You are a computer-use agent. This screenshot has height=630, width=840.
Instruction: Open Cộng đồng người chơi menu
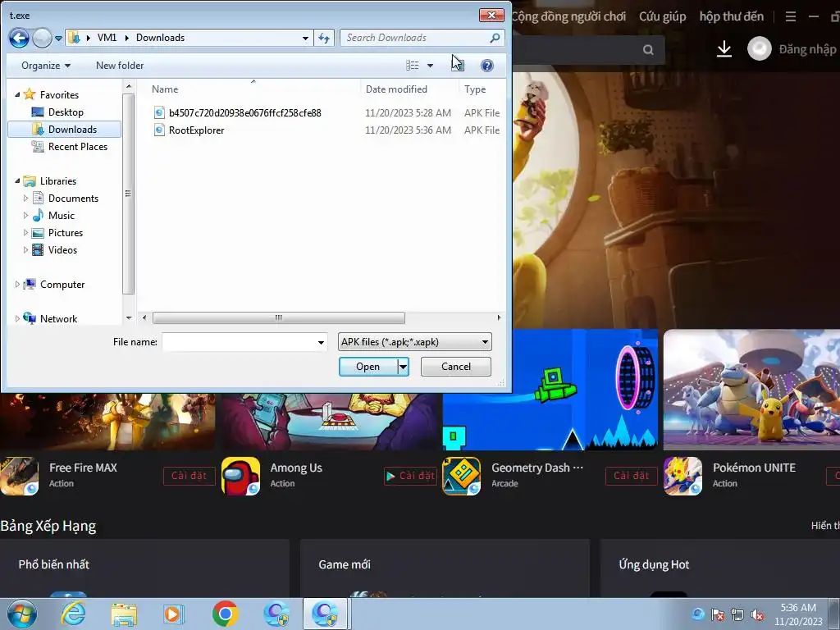pyautogui.click(x=568, y=16)
